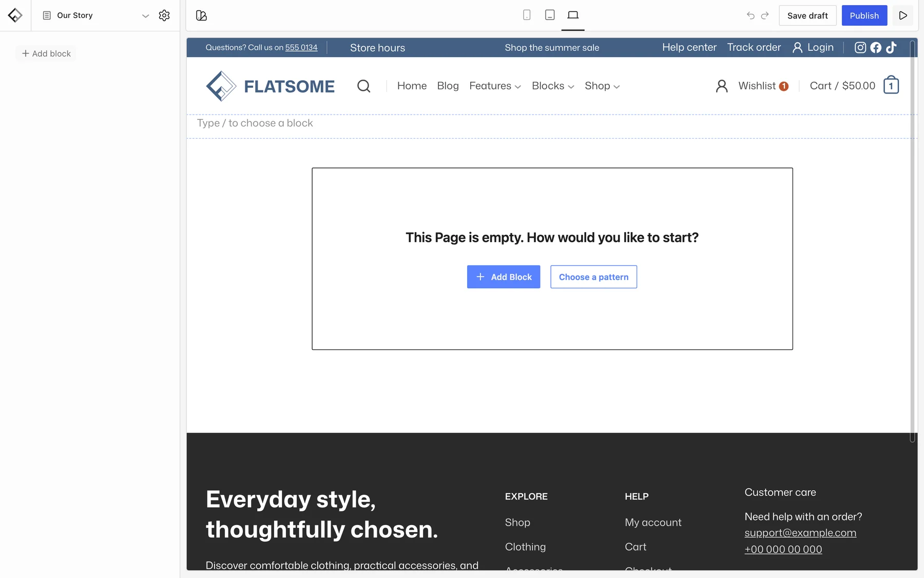Click the preview play icon
924x578 pixels.
point(903,15)
